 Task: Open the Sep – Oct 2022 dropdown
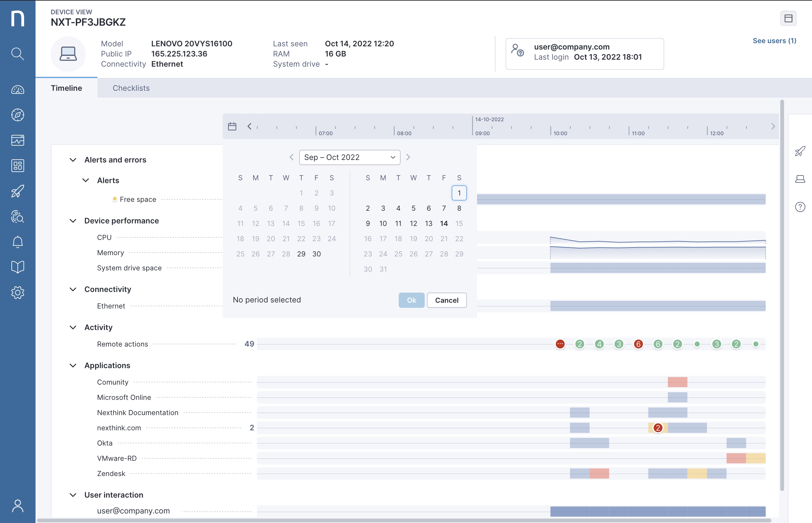pos(350,157)
